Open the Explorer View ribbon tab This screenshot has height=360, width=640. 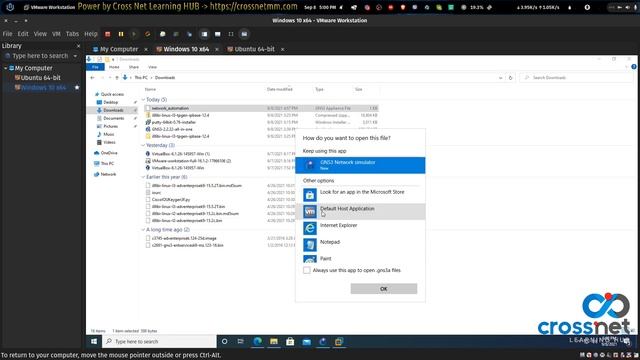click(x=152, y=67)
